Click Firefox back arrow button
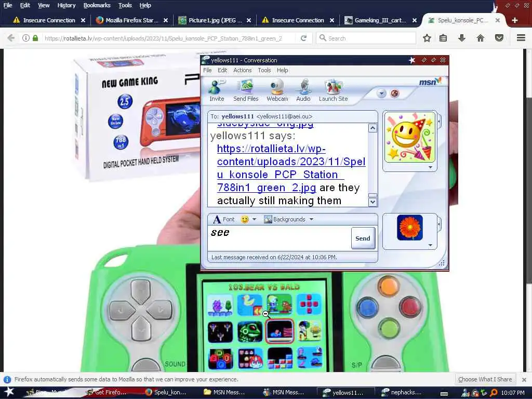532x399 pixels. tap(11, 38)
